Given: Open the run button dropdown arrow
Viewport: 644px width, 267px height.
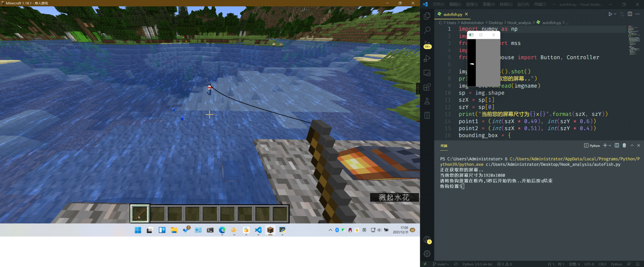Looking at the screenshot, I should tap(615, 13).
